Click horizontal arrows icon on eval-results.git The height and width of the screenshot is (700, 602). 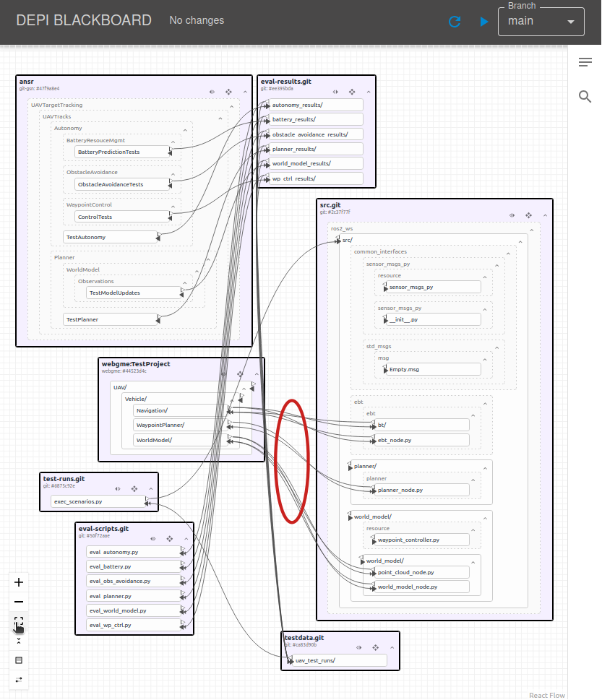pyautogui.click(x=335, y=92)
